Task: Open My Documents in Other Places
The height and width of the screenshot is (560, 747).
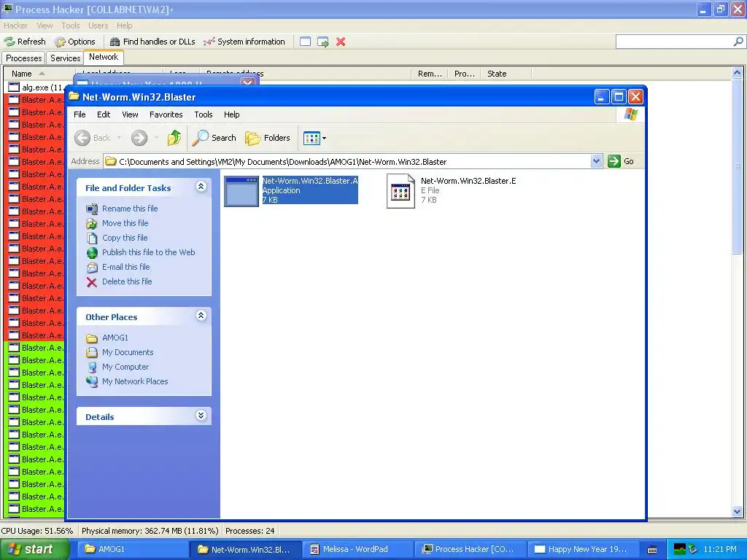Action: point(128,352)
